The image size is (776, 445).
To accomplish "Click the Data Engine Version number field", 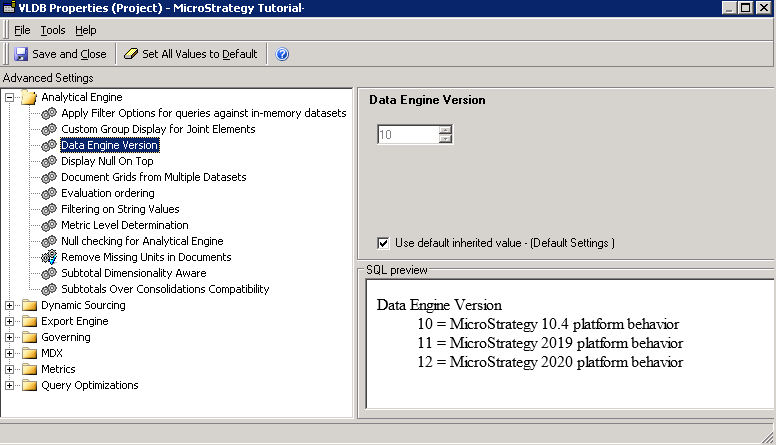I will click(408, 135).
